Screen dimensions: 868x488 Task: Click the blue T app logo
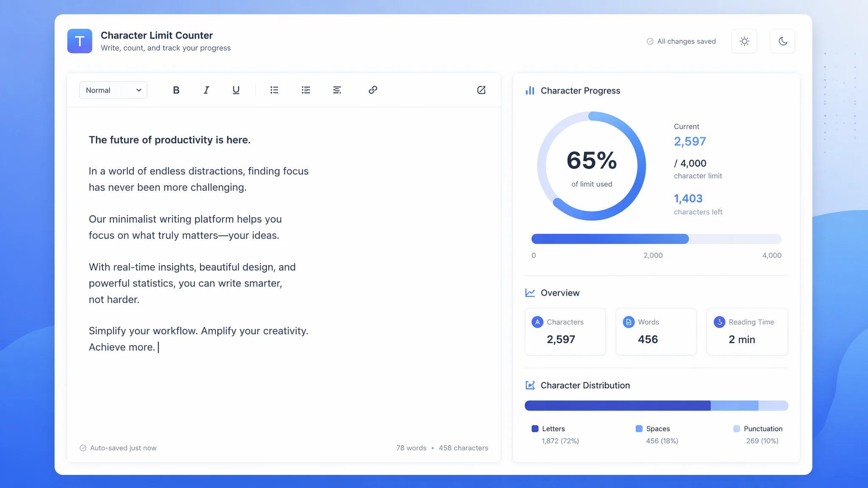click(80, 41)
